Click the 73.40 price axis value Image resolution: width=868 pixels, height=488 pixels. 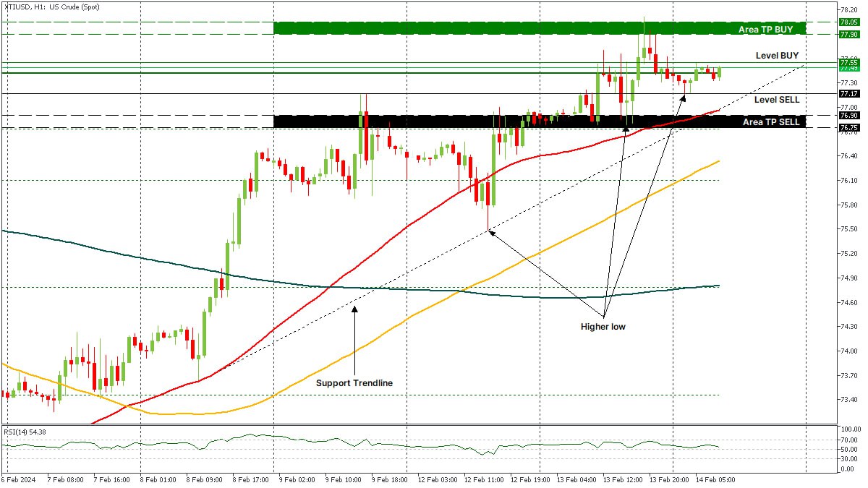(x=849, y=400)
